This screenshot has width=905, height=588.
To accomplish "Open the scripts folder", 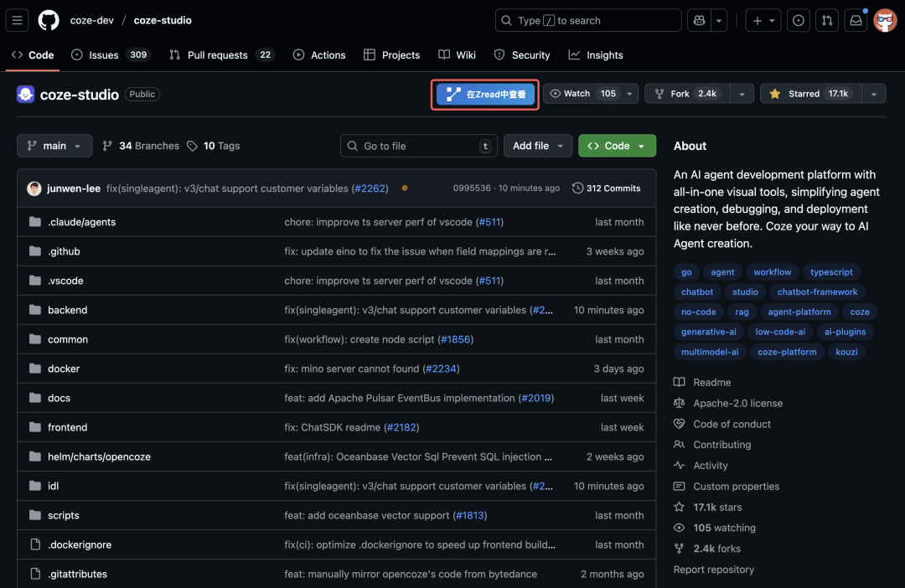I will 64,515.
